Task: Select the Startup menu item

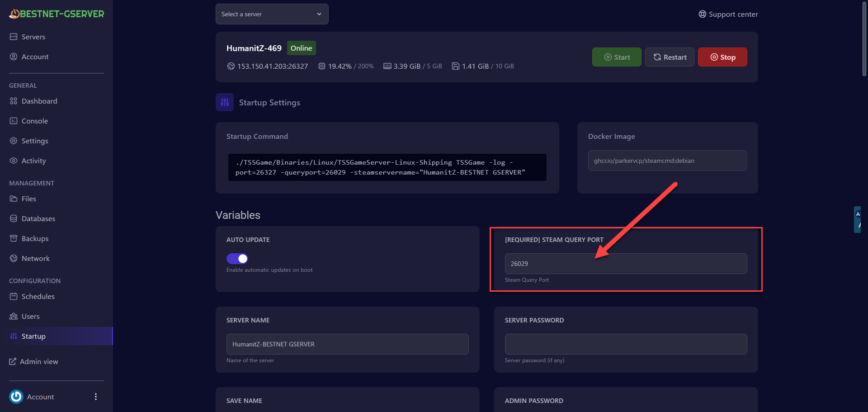Action: coord(57,336)
